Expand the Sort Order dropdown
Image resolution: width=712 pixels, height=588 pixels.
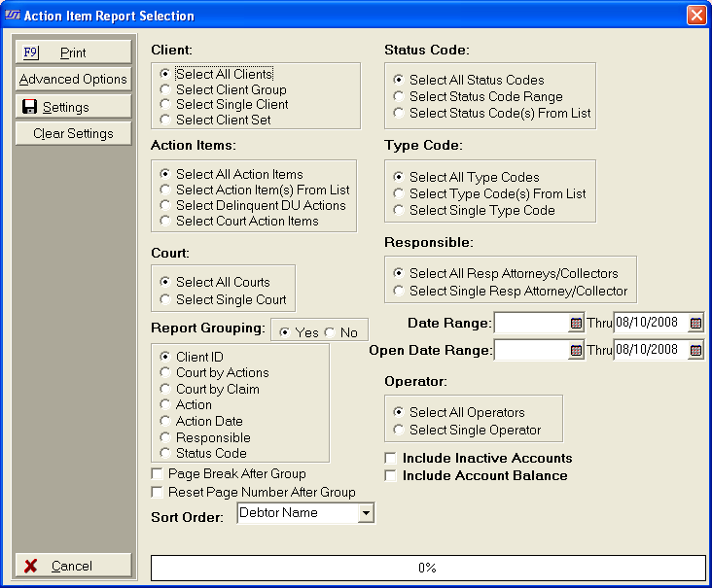click(x=366, y=513)
